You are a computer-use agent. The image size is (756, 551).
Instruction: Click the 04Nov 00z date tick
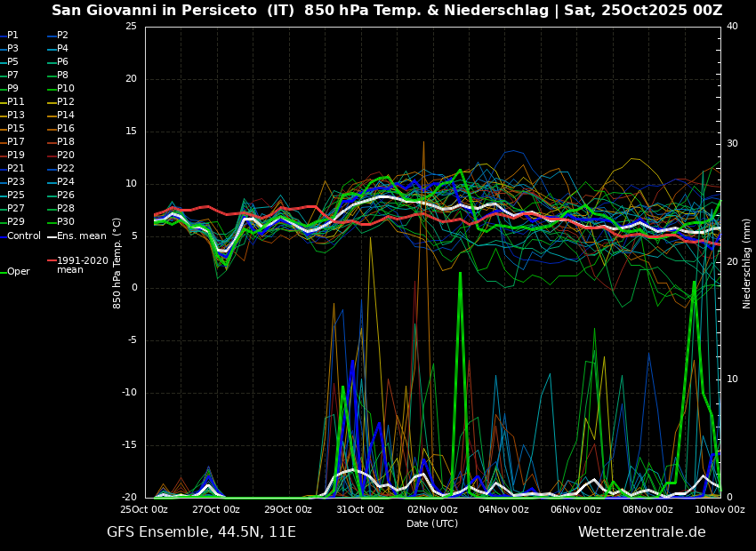pos(504,510)
